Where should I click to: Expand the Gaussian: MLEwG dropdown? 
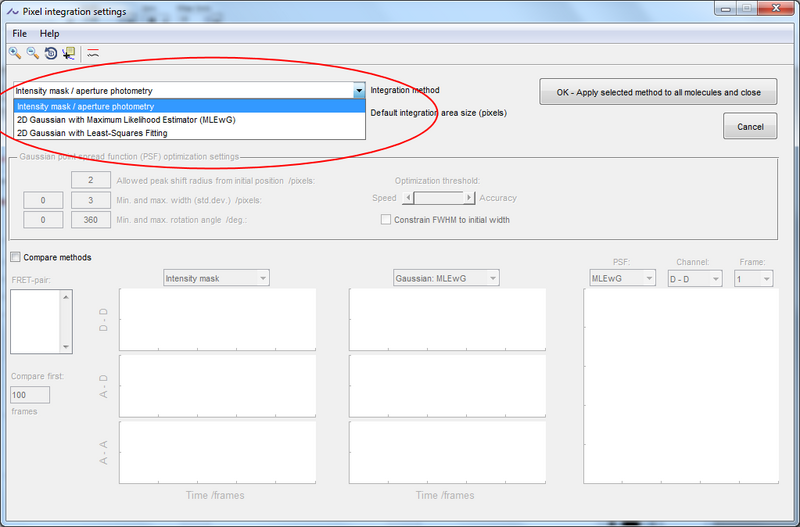(446, 279)
